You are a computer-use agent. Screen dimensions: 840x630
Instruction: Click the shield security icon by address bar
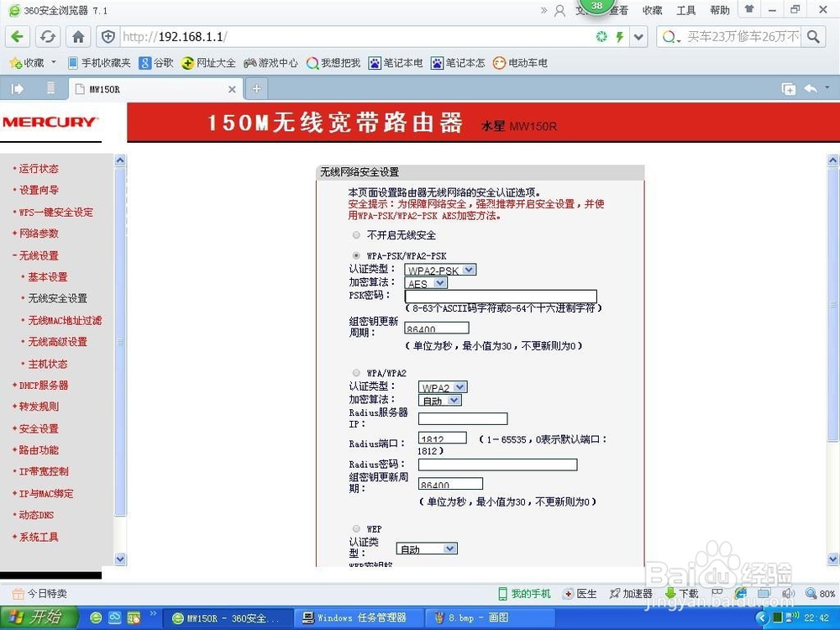pyautogui.click(x=108, y=36)
